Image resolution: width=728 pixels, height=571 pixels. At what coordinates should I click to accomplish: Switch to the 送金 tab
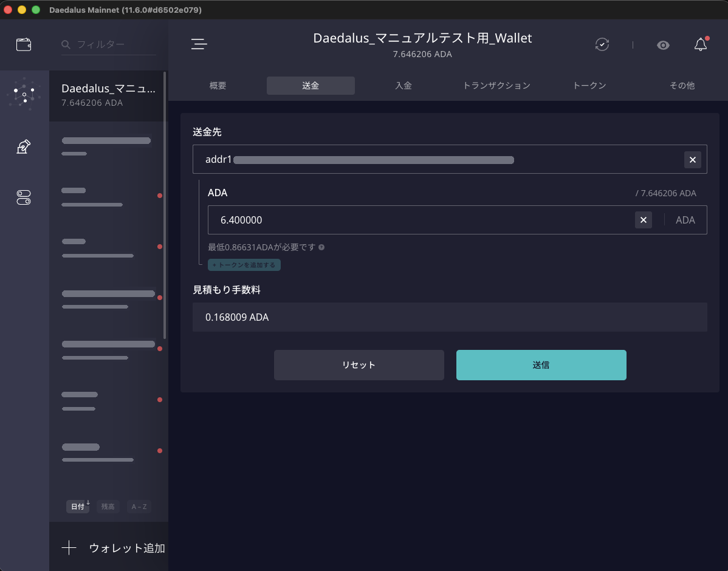(x=311, y=86)
